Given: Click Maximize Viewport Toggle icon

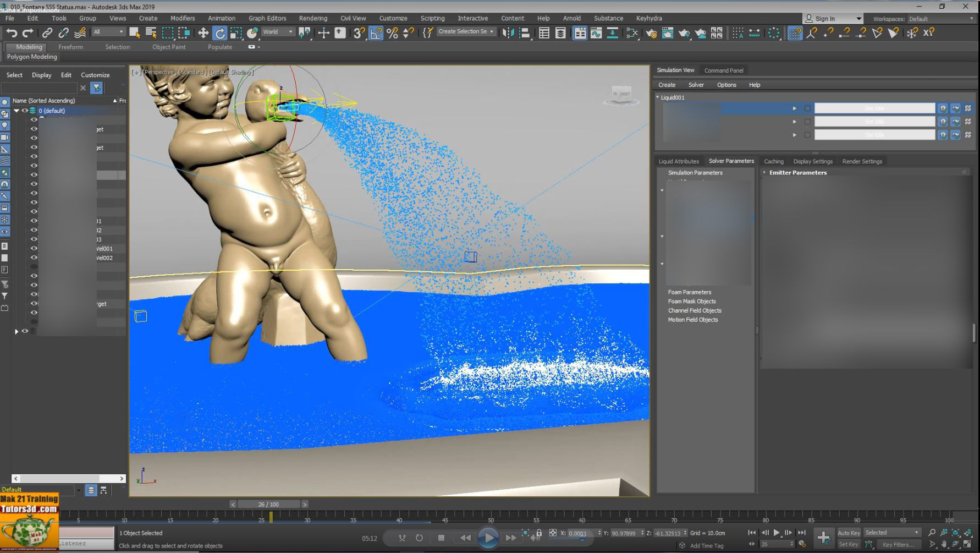Looking at the screenshot, I should pyautogui.click(x=968, y=544).
